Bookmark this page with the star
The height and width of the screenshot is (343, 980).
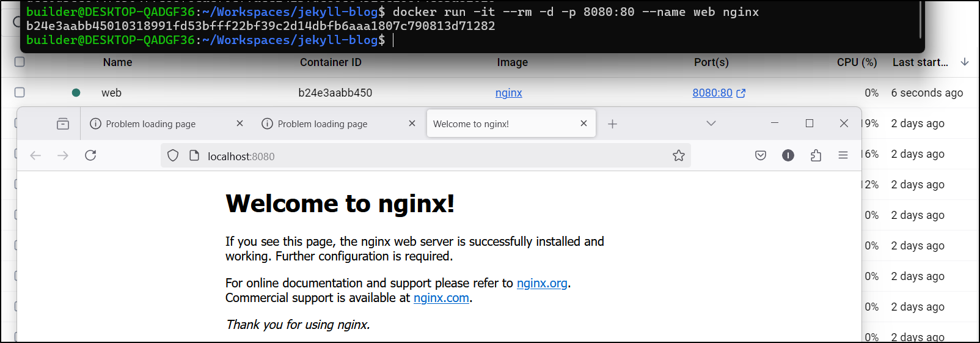pos(679,155)
